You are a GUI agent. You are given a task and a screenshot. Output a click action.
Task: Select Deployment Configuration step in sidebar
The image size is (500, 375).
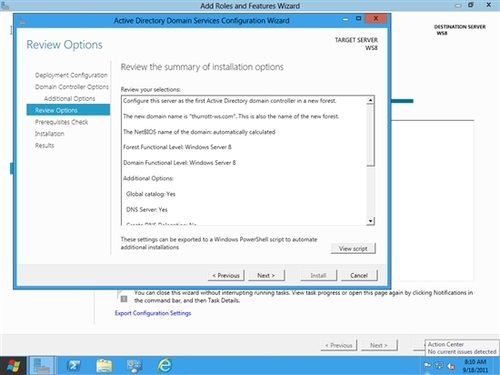71,75
